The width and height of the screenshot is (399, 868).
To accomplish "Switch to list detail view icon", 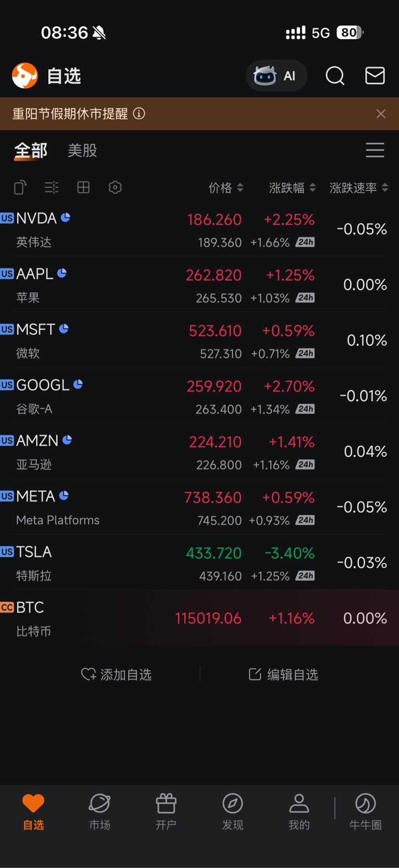I will click(x=51, y=187).
